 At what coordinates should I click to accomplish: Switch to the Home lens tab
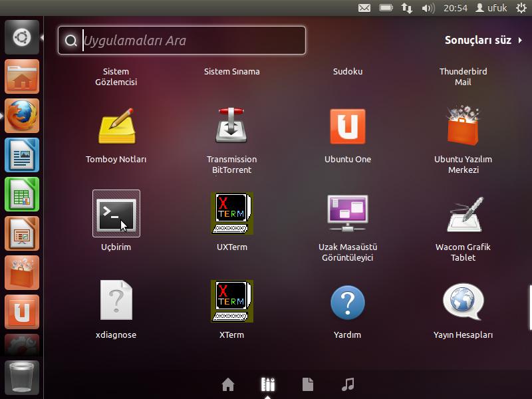228,384
